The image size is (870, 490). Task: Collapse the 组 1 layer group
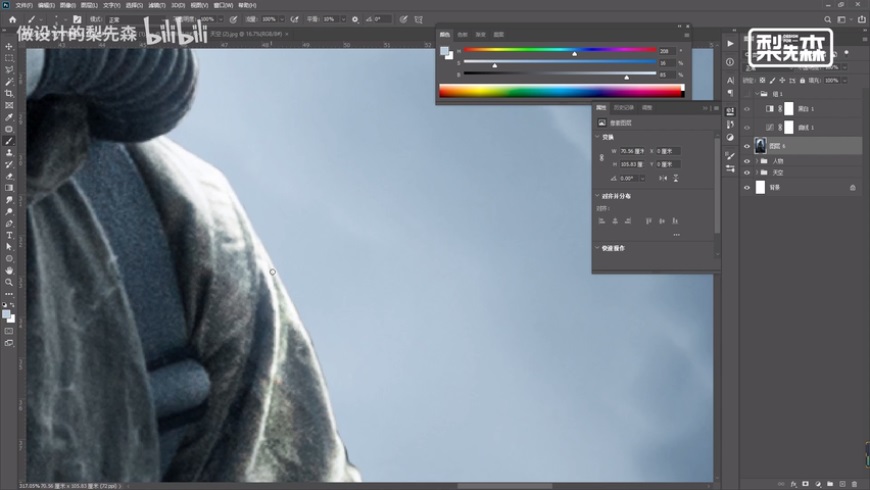(757, 94)
